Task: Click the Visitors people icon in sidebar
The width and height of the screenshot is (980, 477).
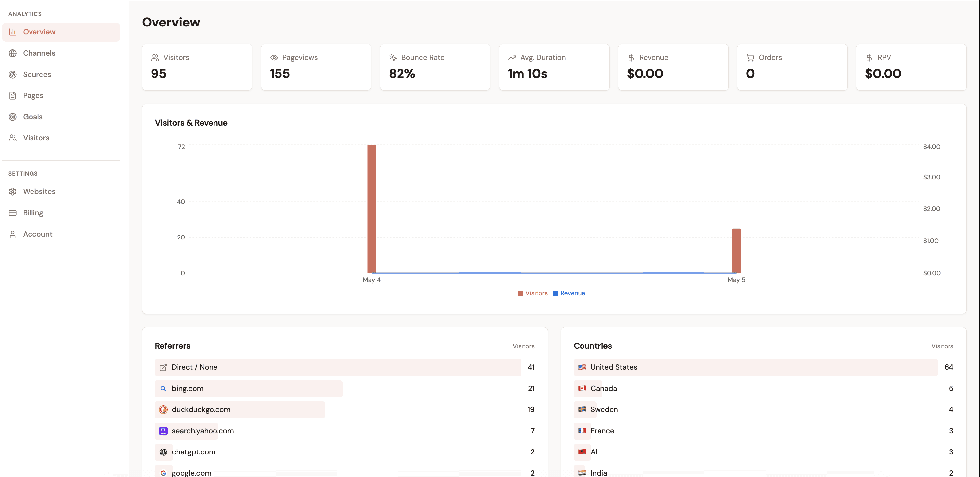Action: click(x=13, y=138)
